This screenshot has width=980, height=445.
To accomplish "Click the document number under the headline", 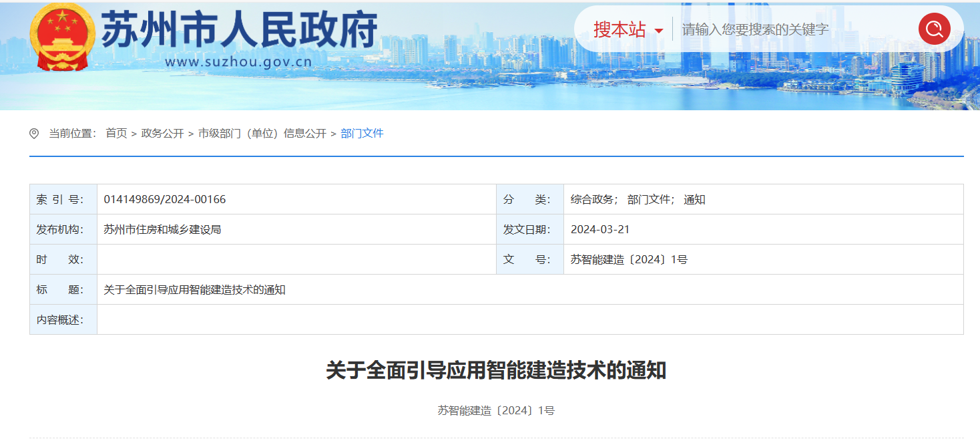I will point(496,410).
